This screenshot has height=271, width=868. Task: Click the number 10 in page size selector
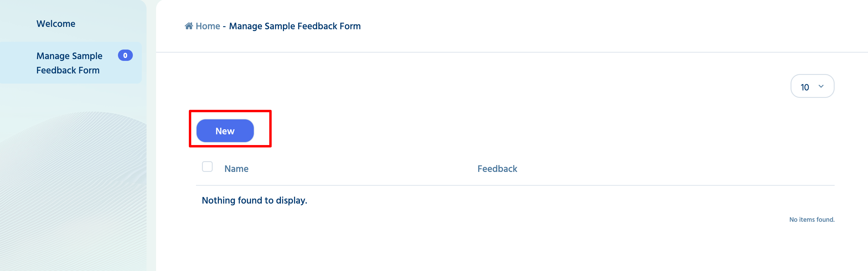tap(805, 87)
